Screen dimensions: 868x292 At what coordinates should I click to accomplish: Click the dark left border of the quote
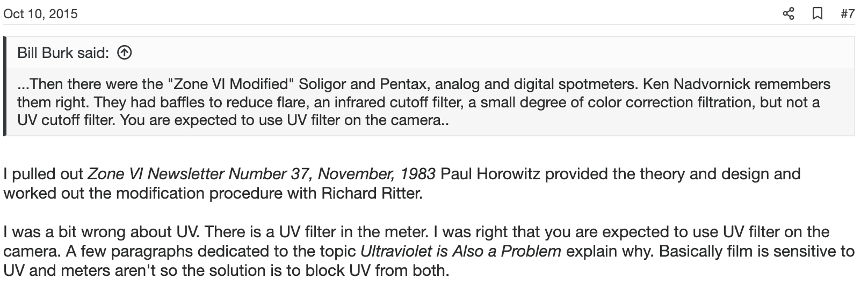click(x=5, y=86)
